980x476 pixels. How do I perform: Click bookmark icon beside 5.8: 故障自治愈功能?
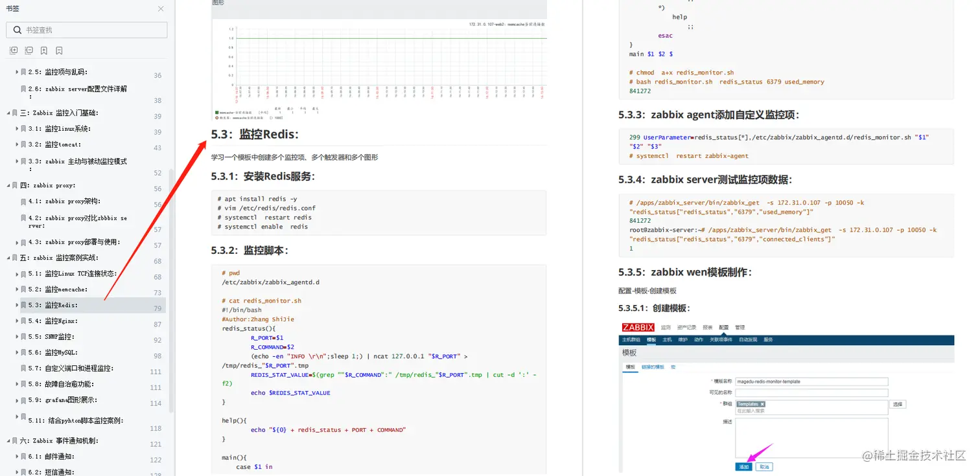coord(24,384)
